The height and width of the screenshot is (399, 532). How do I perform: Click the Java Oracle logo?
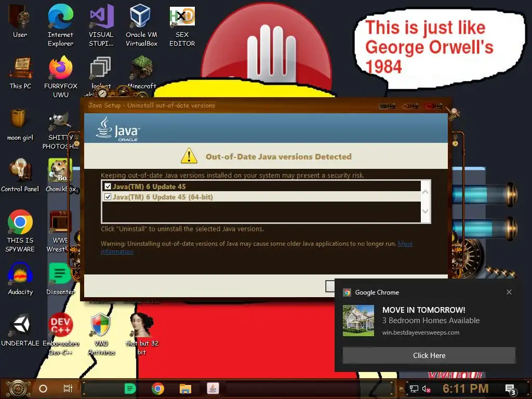click(x=117, y=129)
